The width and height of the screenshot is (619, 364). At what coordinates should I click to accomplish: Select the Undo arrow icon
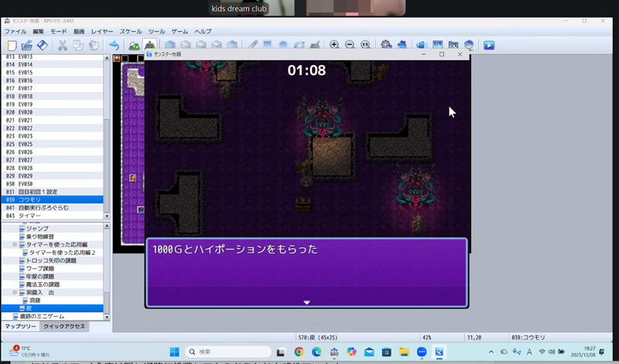click(114, 45)
